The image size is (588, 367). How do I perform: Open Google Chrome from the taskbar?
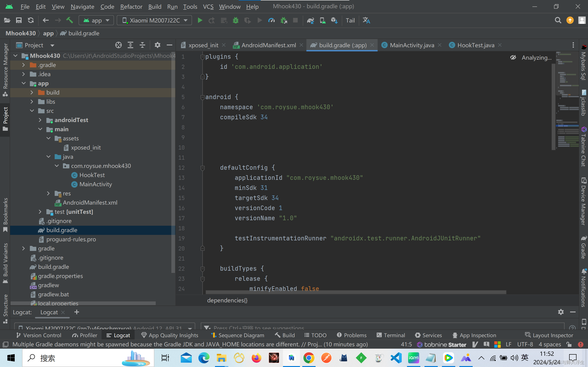(308, 358)
